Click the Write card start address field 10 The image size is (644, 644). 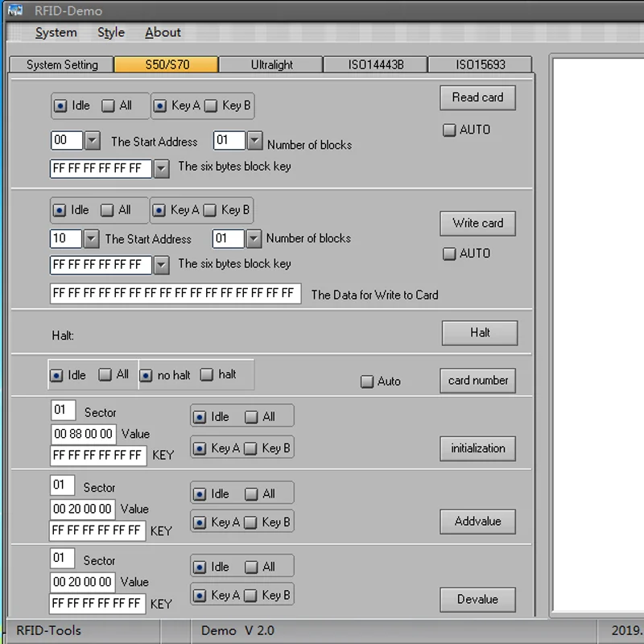[66, 238]
